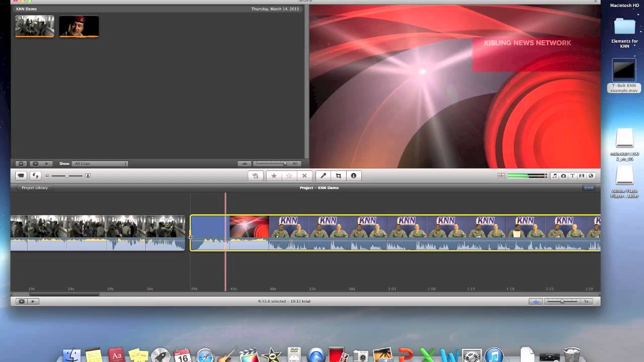Open Final Cut Pro in Dock
This screenshot has height=362, width=644.
pyautogui.click(x=250, y=355)
